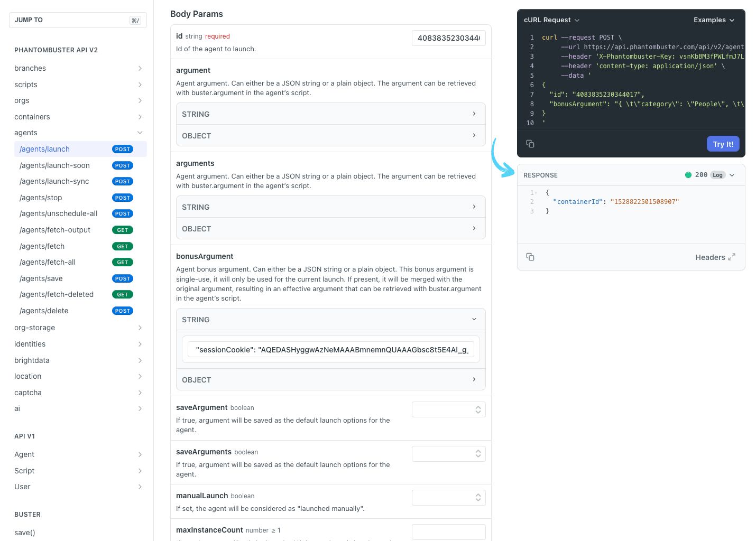Expand the API V1 Agent section
Image resolution: width=756 pixels, height=541 pixels.
tap(78, 454)
